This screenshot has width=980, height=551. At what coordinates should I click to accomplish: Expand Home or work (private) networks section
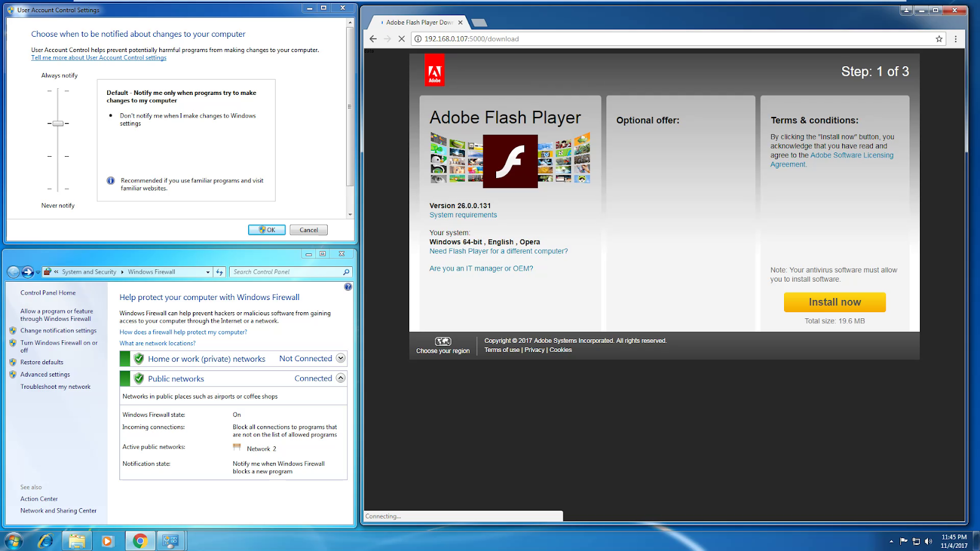[341, 358]
